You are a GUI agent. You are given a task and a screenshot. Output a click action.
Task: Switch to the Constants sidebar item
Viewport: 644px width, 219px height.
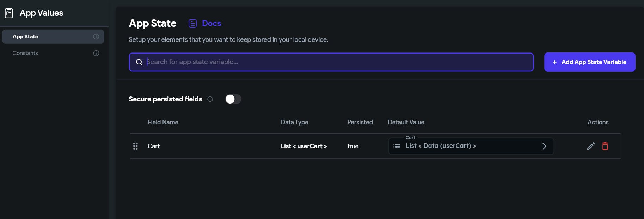tap(25, 53)
